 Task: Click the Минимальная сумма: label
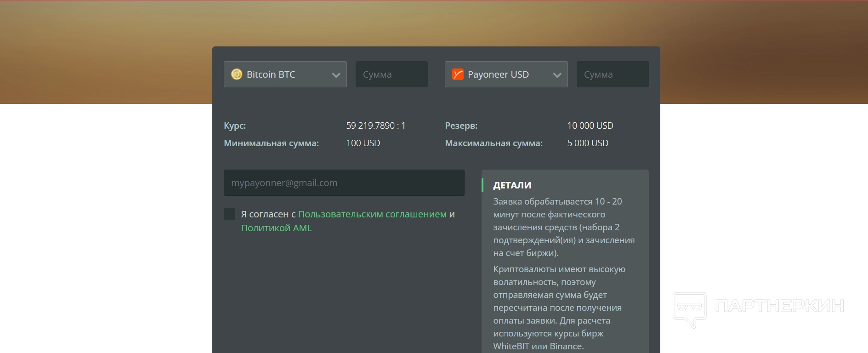click(x=271, y=143)
